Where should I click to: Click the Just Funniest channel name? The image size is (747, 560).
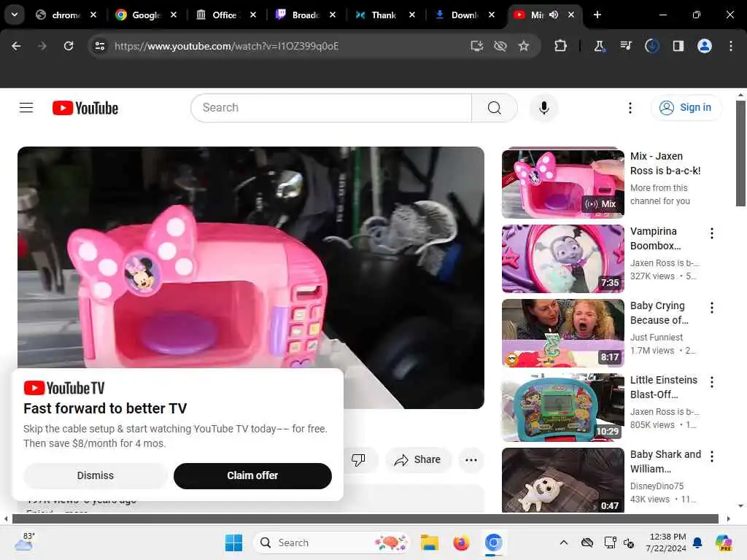(x=657, y=337)
